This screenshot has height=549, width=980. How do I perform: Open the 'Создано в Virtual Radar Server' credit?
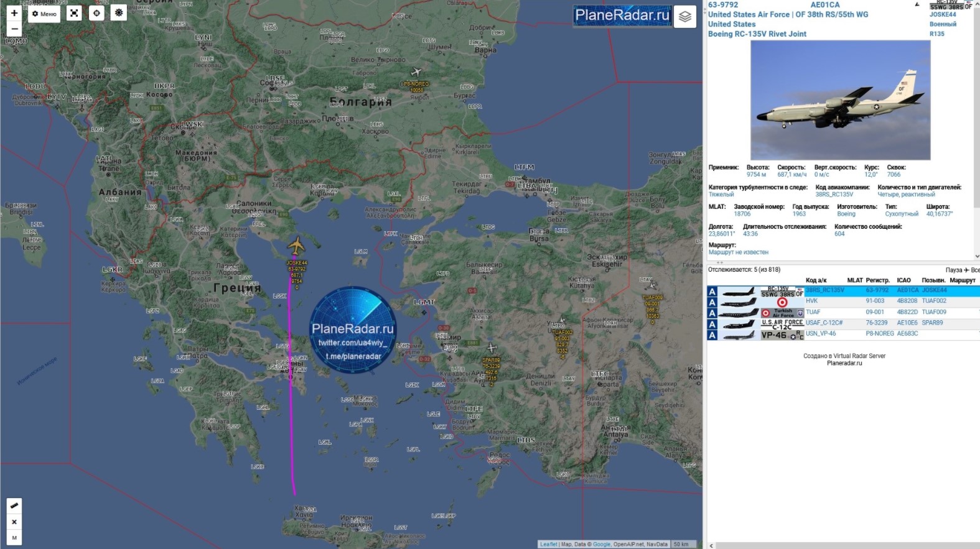point(844,356)
